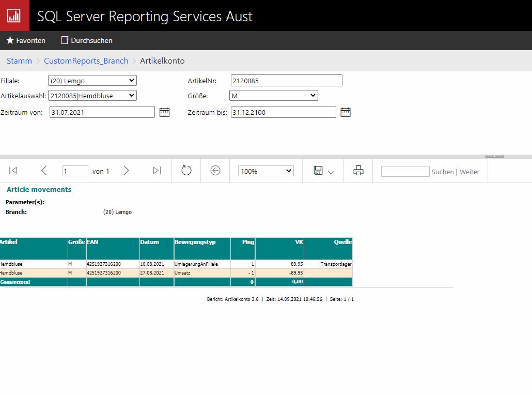Open the save/export format menu
532x395 pixels.
point(324,171)
